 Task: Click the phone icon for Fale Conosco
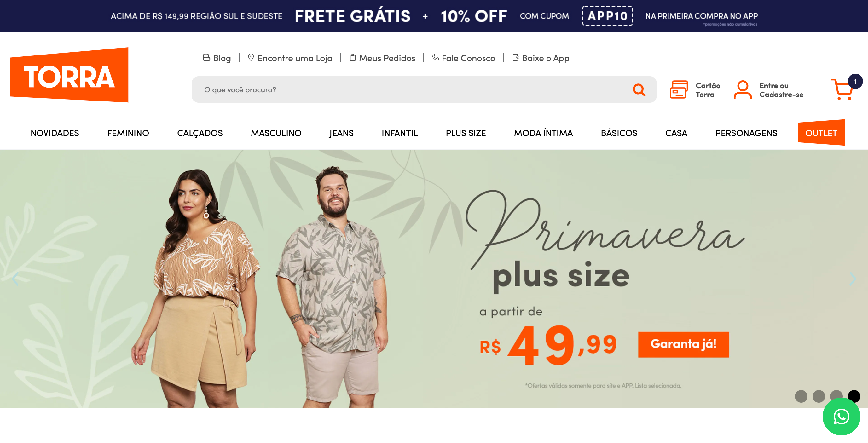[x=435, y=58]
